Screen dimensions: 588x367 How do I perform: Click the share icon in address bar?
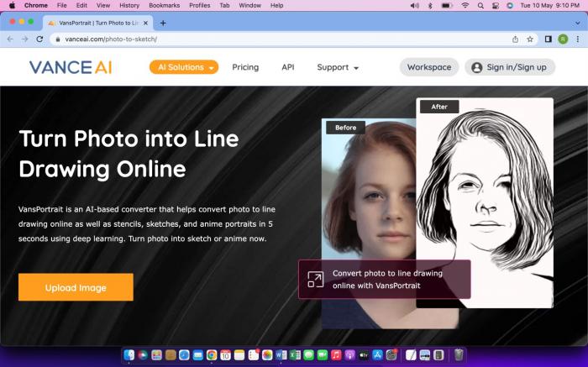515,39
